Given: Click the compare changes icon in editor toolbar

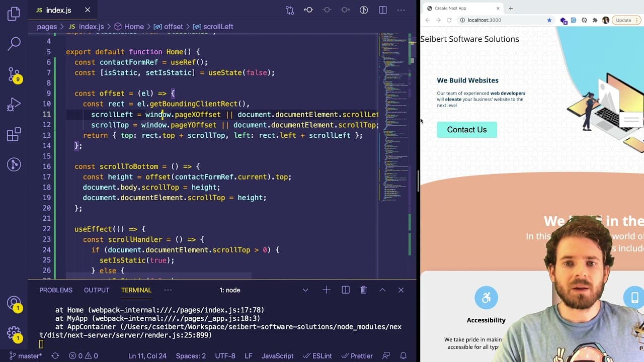Looking at the screenshot, I should [290, 10].
